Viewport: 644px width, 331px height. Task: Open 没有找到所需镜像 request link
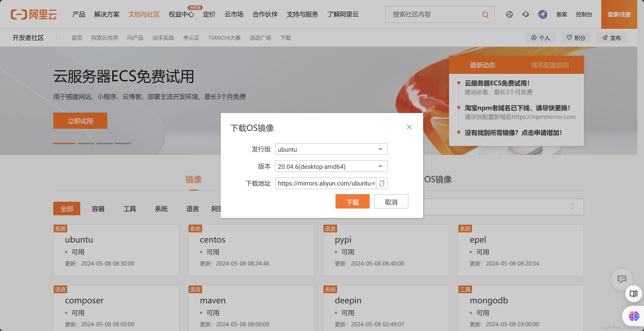coord(513,133)
